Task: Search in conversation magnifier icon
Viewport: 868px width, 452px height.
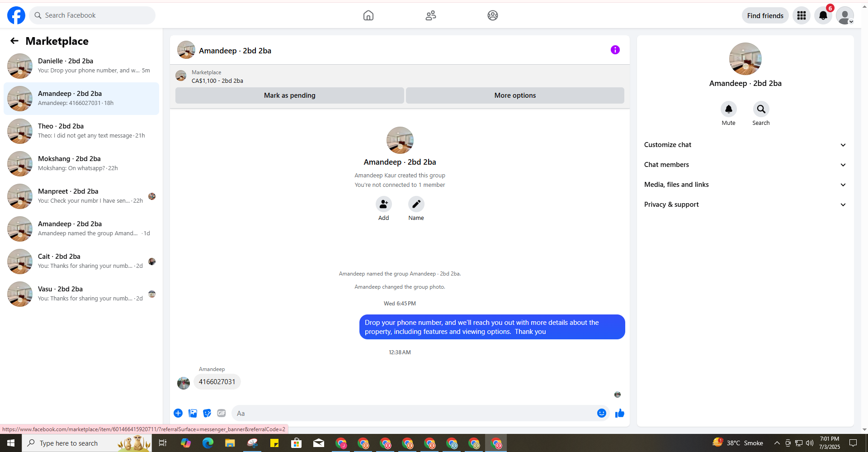Action: click(x=761, y=109)
